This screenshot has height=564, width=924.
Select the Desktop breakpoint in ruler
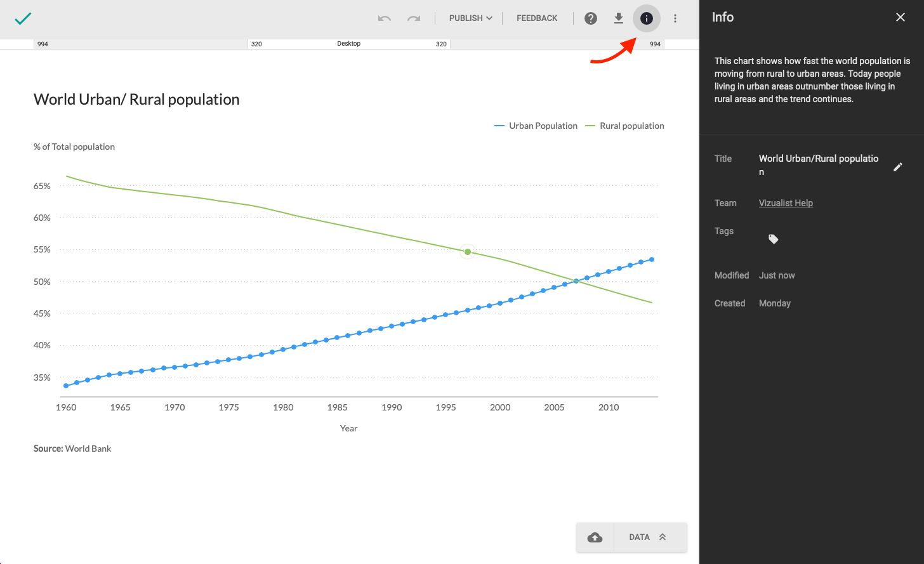pos(348,44)
